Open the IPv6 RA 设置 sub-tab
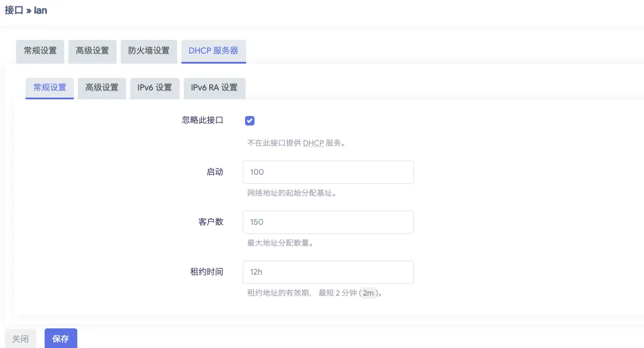The width and height of the screenshot is (644, 348). point(214,88)
